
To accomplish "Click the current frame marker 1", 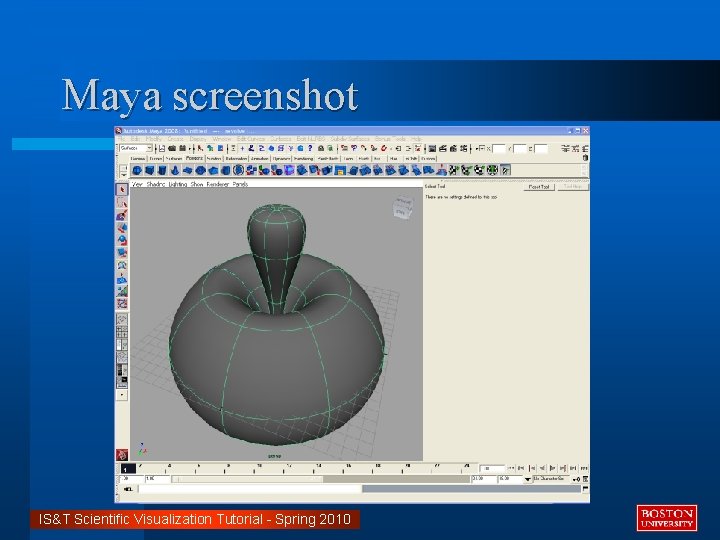I will coord(128,469).
